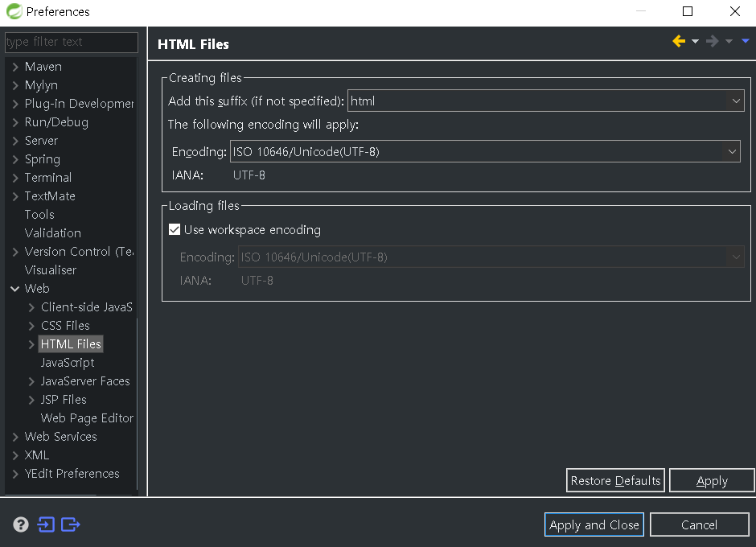
Task: Select Validation in the tree
Action: pyautogui.click(x=53, y=233)
